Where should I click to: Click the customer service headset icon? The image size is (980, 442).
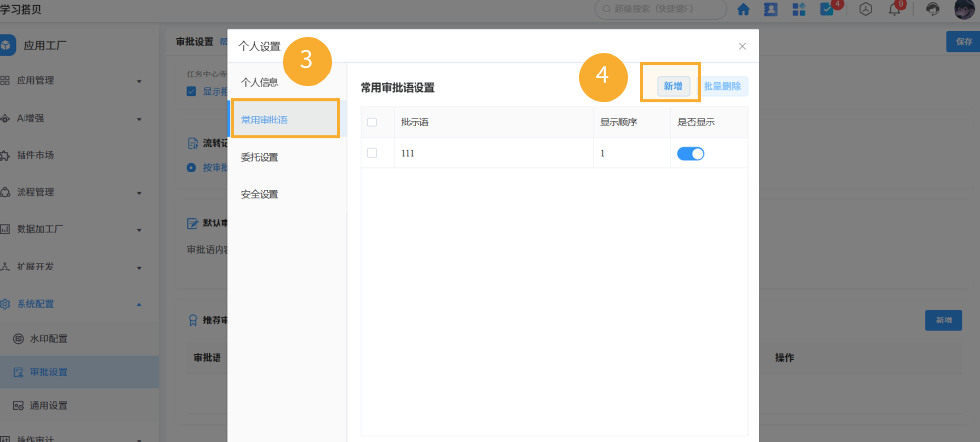[x=933, y=10]
